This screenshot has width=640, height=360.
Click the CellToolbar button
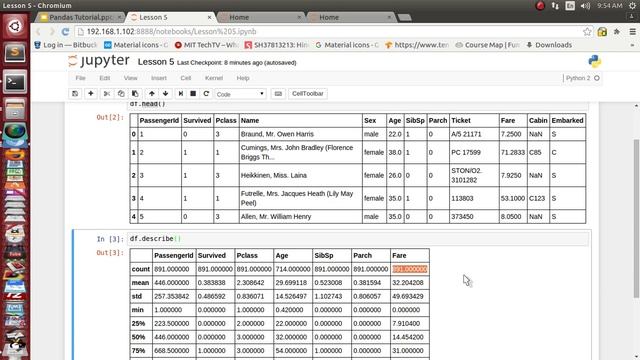click(307, 93)
